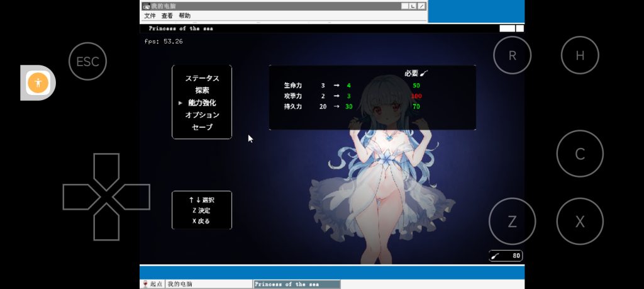Click 我的电脑 taskbar entry

pyautogui.click(x=209, y=284)
